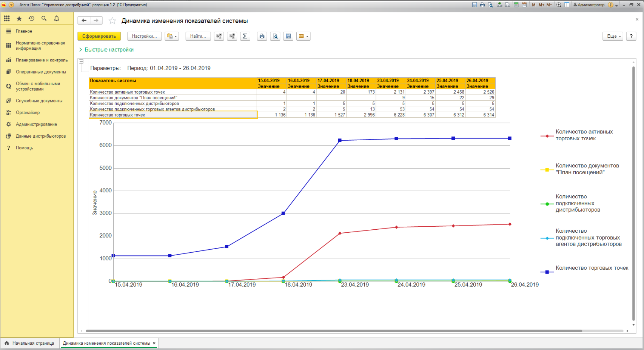Add report to favorites with star icon

point(112,21)
